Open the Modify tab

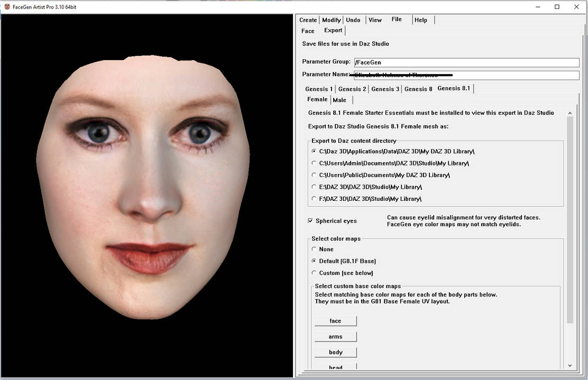pos(332,20)
